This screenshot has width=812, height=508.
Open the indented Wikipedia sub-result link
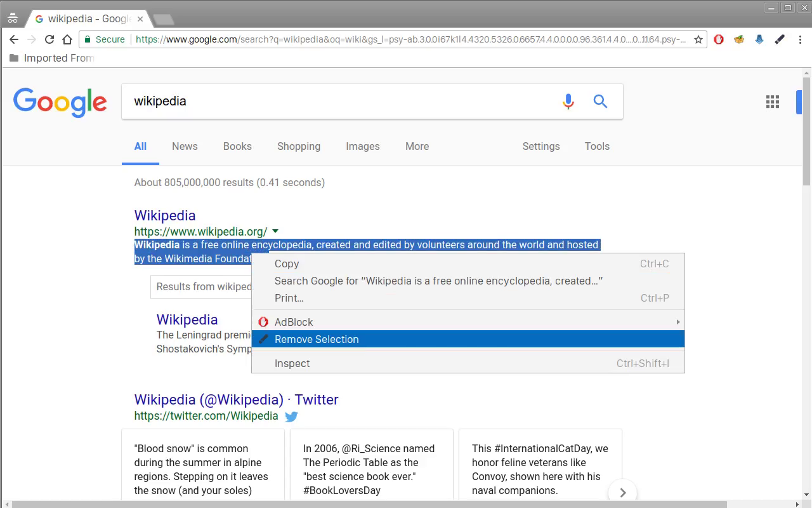pyautogui.click(x=187, y=319)
